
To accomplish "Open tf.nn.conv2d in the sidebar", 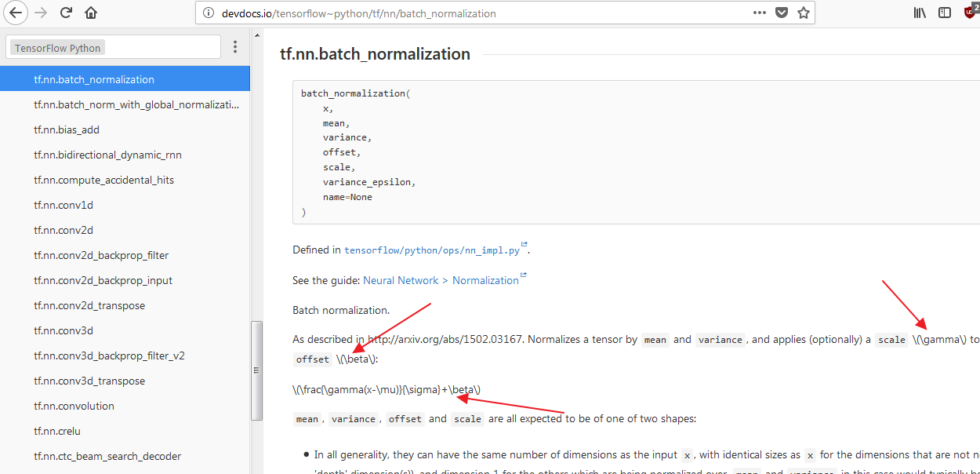I will pos(125,230).
